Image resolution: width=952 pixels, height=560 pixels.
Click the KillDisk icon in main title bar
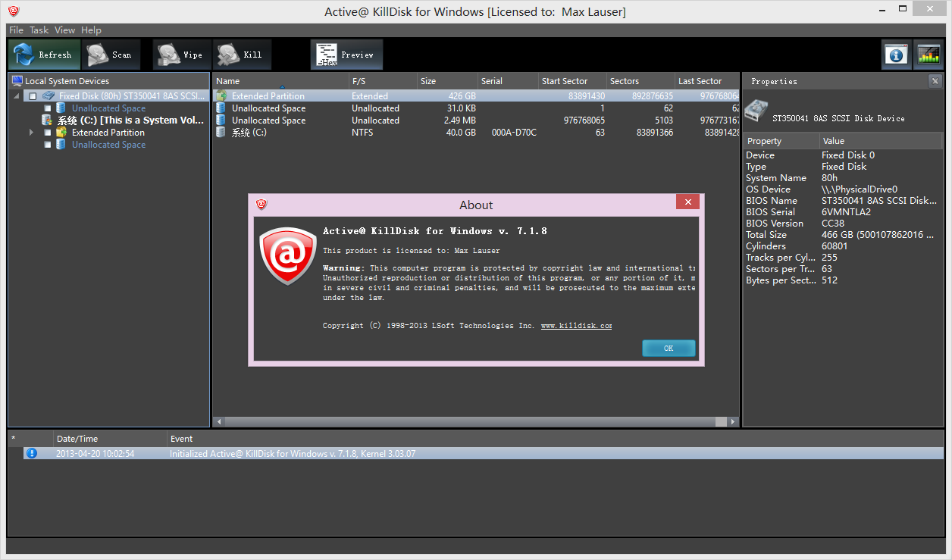click(x=13, y=11)
